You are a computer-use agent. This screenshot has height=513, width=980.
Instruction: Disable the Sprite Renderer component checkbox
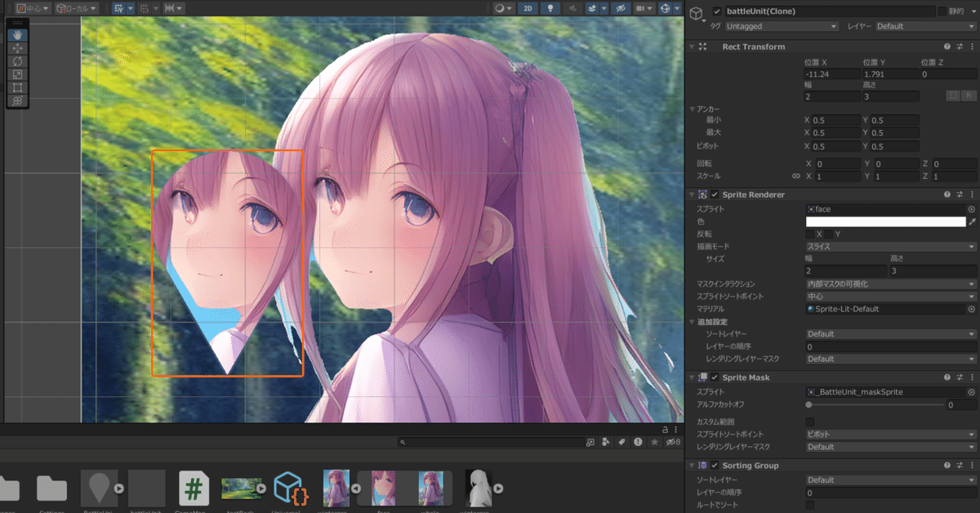715,194
